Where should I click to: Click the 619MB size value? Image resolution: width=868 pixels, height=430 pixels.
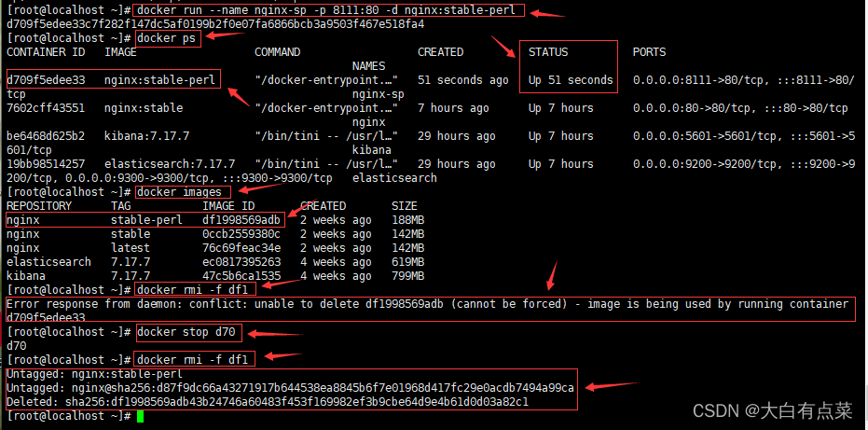[x=407, y=261]
